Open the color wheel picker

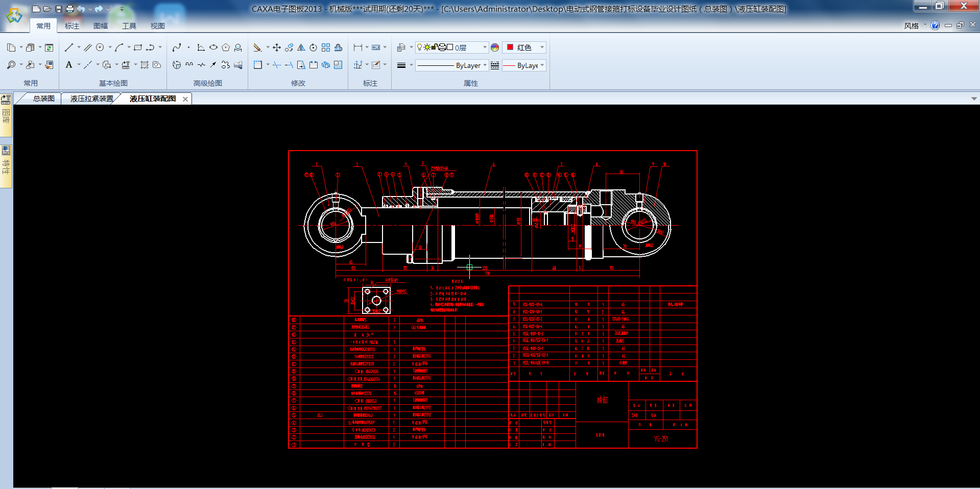[495, 47]
